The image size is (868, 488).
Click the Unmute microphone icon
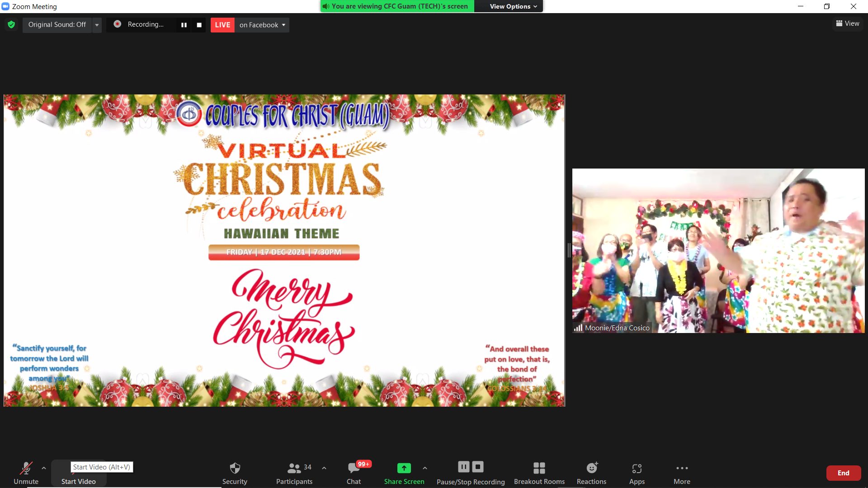coord(26,469)
